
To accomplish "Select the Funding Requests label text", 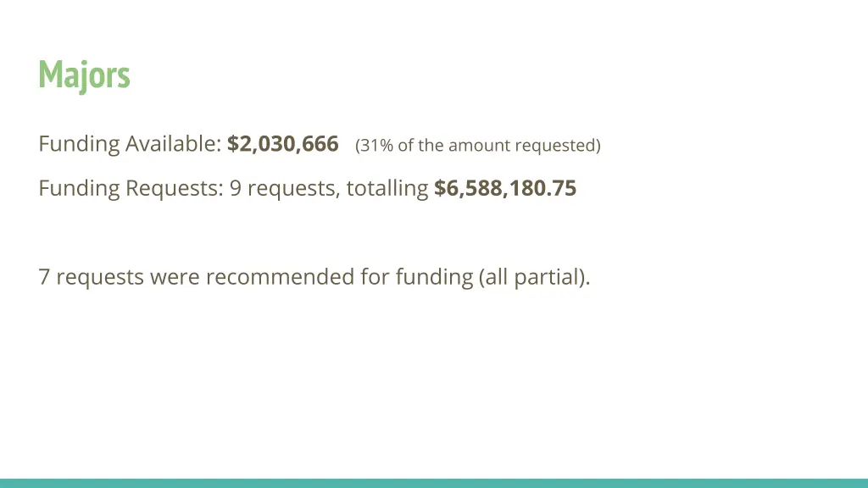I will [131, 189].
